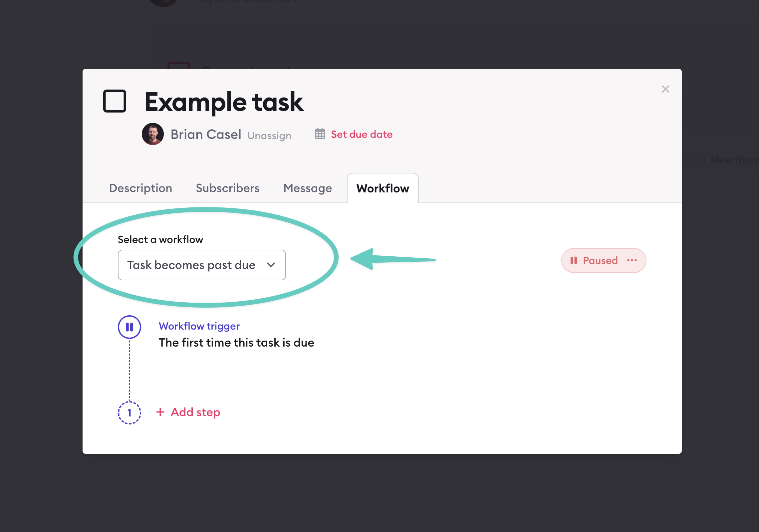Click Add step below the workflow trigger
The width and height of the screenshot is (759, 532).
click(x=195, y=412)
